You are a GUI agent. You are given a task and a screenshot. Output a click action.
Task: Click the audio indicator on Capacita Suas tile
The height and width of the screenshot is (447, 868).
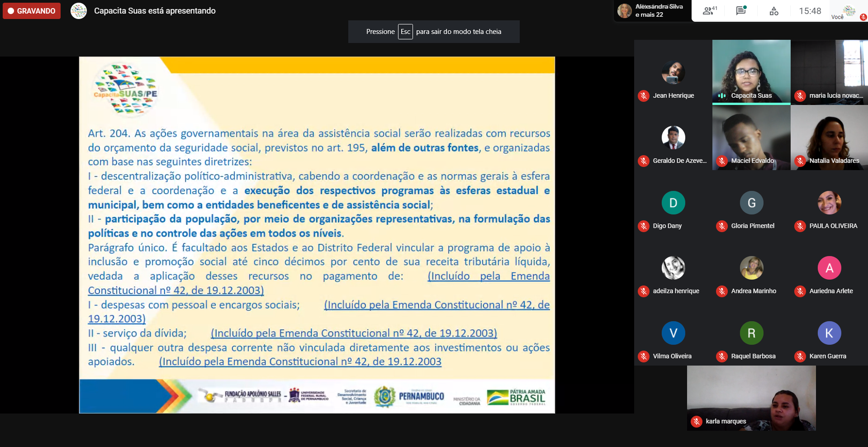click(x=722, y=96)
